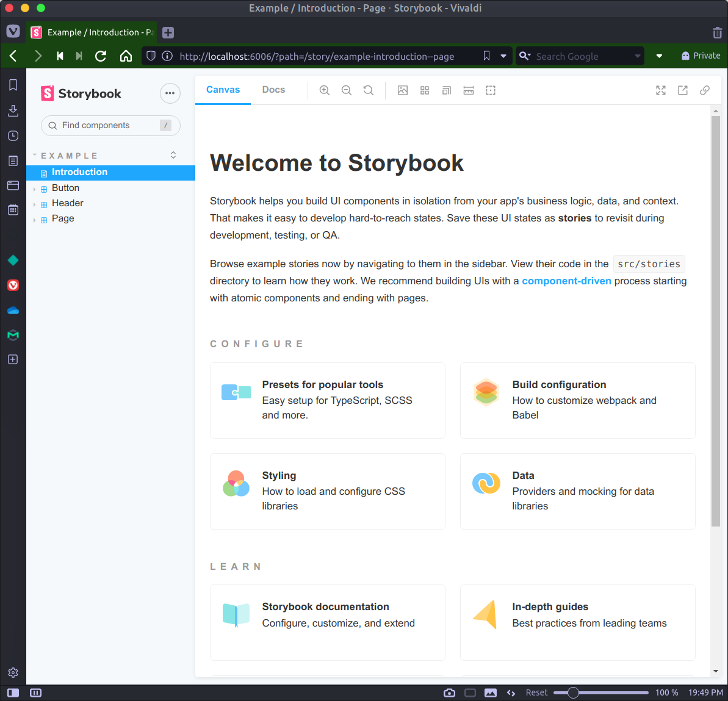Viewport: 728px width, 701px height.
Task: Toggle the outlines tool in the toolbar
Action: [x=490, y=90]
